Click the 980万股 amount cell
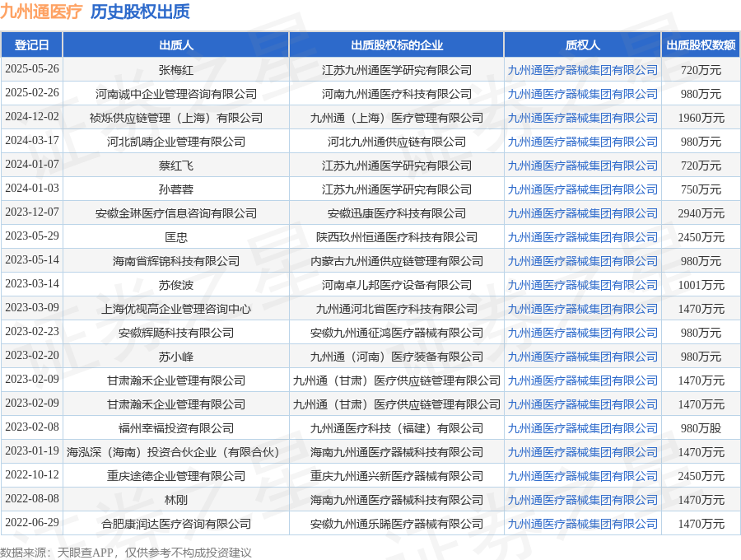Screen dimensions: 741x560 [701, 428]
